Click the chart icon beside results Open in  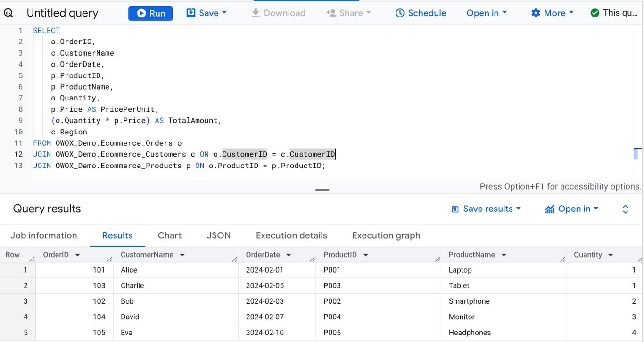pyautogui.click(x=550, y=209)
